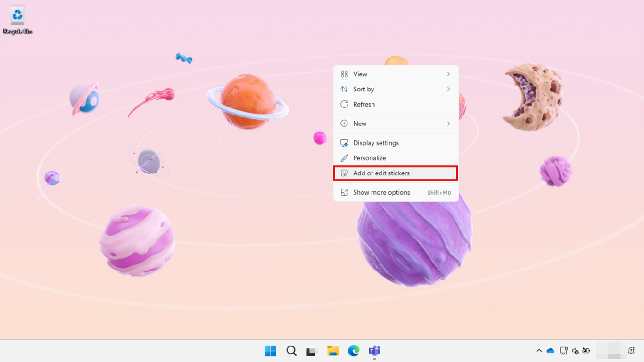Expand the Sort by submenu chevron
This screenshot has width=644, height=362.
point(448,89)
